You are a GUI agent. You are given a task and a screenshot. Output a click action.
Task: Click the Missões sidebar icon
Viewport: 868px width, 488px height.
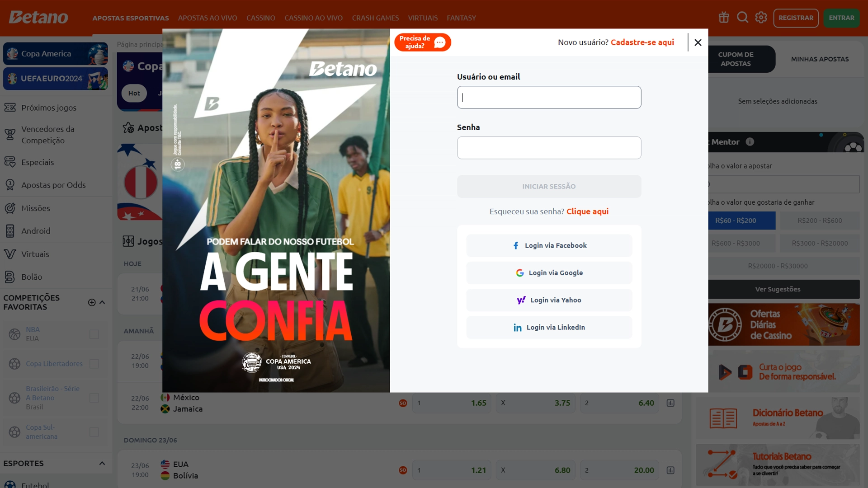click(x=11, y=208)
